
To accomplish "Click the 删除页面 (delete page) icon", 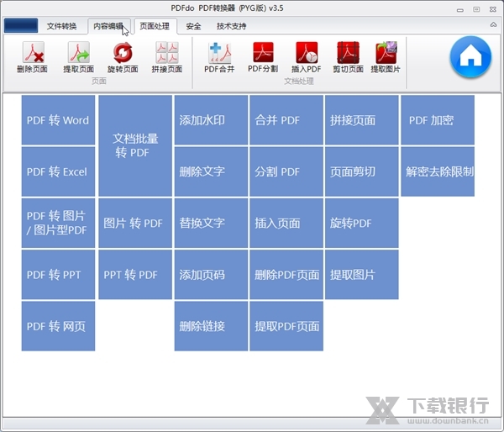I will (32, 57).
